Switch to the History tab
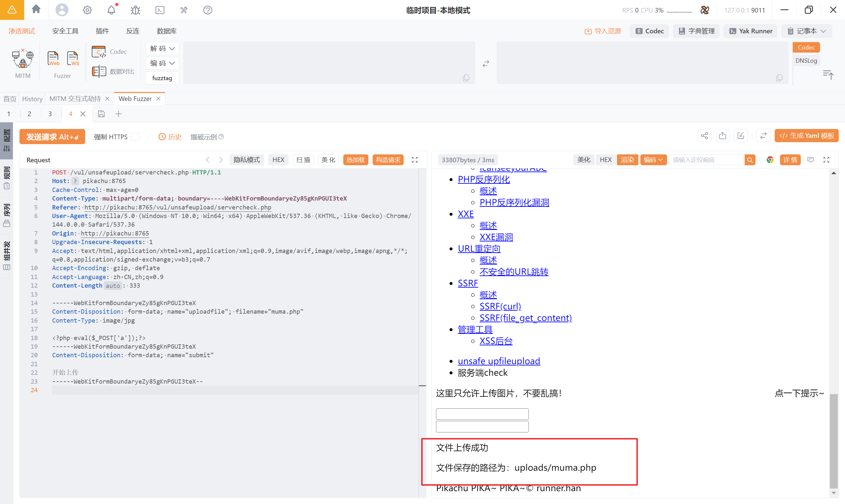 pyautogui.click(x=32, y=99)
